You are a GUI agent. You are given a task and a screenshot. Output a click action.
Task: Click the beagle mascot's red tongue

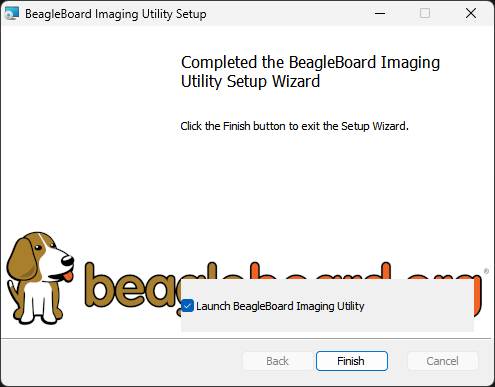68,277
